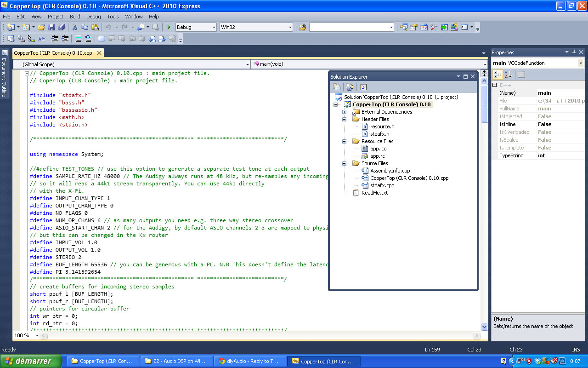Pin the Properties panel auto-hide
This screenshot has height=368, width=588.
(x=574, y=52)
